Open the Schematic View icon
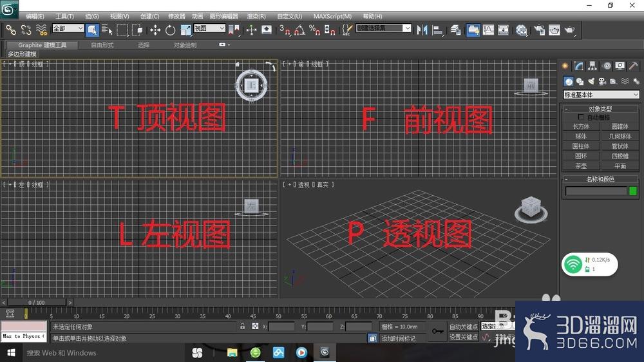Viewport: 644px width, 362px height. coord(504,30)
